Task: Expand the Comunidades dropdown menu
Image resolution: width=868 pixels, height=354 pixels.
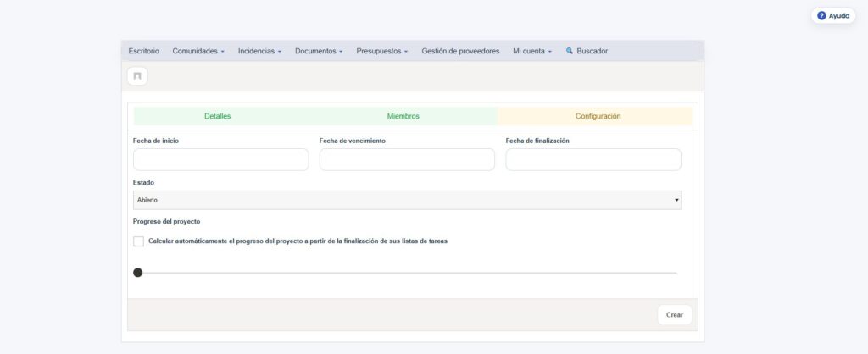Action: pyautogui.click(x=198, y=51)
